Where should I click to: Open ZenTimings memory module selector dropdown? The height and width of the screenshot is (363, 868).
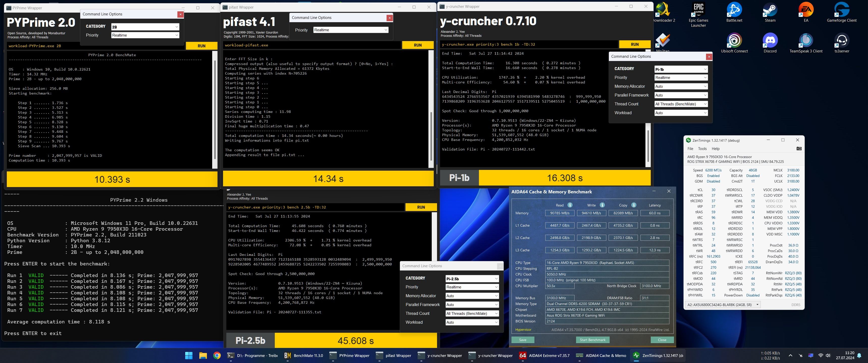(723, 305)
